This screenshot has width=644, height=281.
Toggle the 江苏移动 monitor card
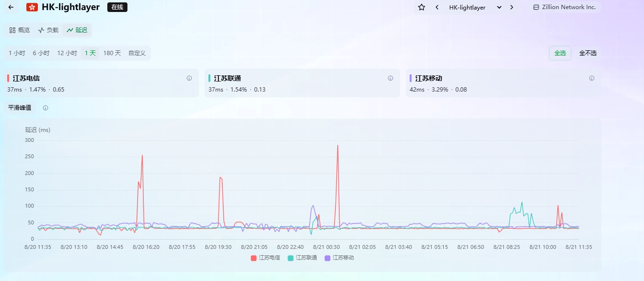click(503, 83)
